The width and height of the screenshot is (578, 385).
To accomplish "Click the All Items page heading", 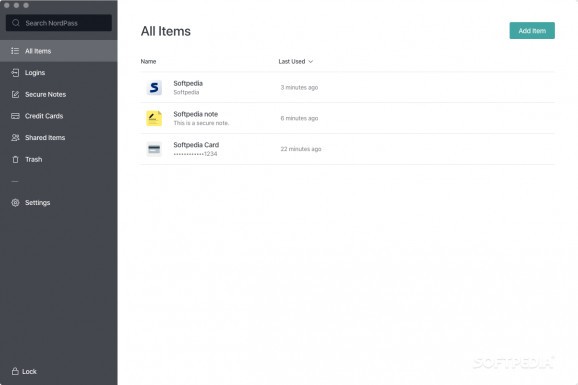I will 166,31.
